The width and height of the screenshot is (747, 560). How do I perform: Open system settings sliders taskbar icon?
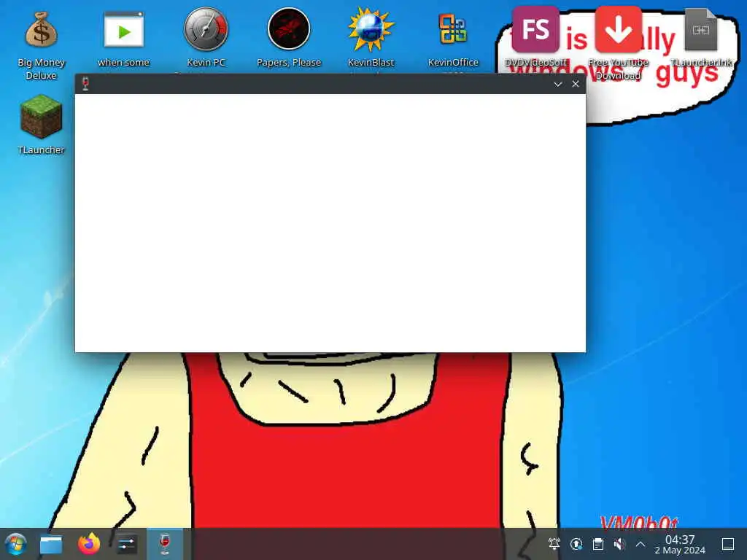[x=127, y=544]
